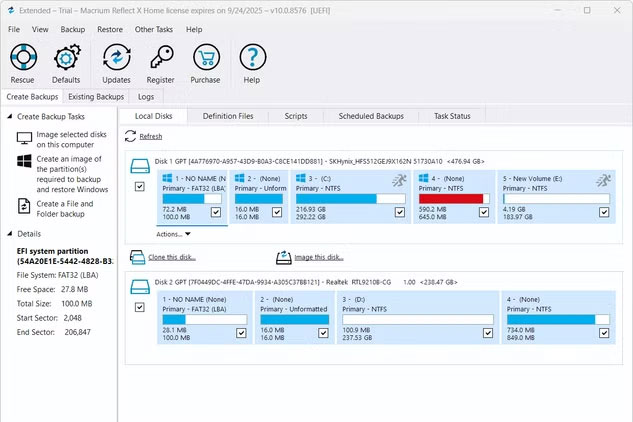Collapse the Create Backup Tasks section
Screen dimensions: 633x422
coord(8,117)
